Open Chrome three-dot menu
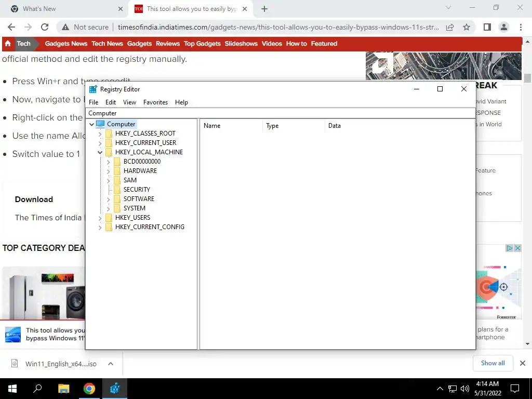Image resolution: width=532 pixels, height=399 pixels. [x=521, y=27]
